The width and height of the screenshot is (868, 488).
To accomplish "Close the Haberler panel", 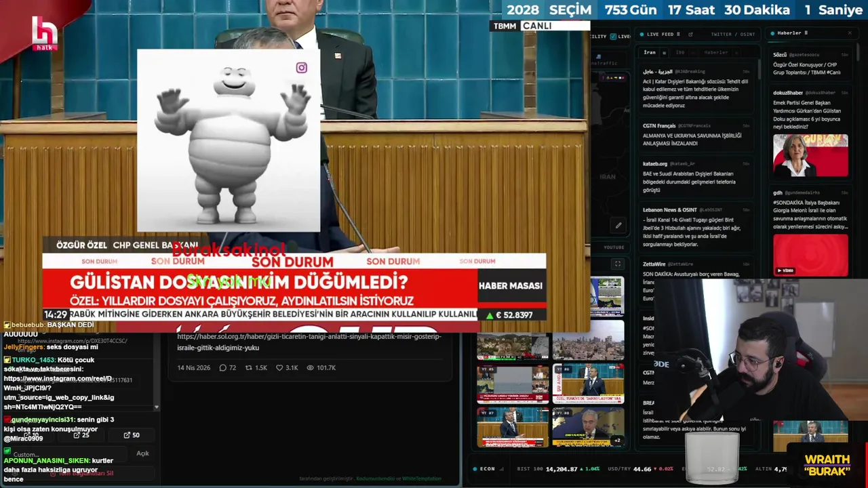I will pyautogui.click(x=850, y=33).
